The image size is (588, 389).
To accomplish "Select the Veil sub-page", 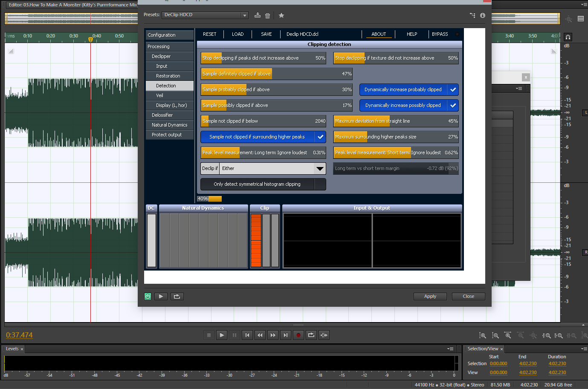I will (170, 95).
